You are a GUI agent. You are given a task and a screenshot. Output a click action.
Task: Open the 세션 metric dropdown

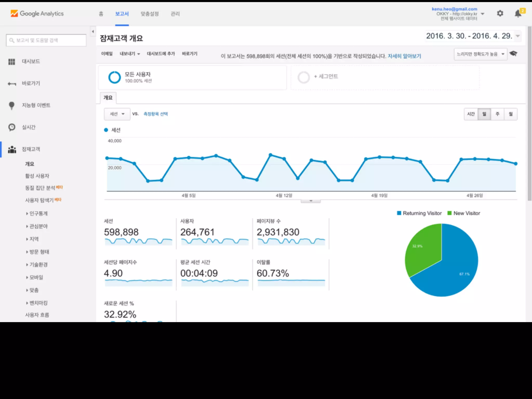(117, 114)
